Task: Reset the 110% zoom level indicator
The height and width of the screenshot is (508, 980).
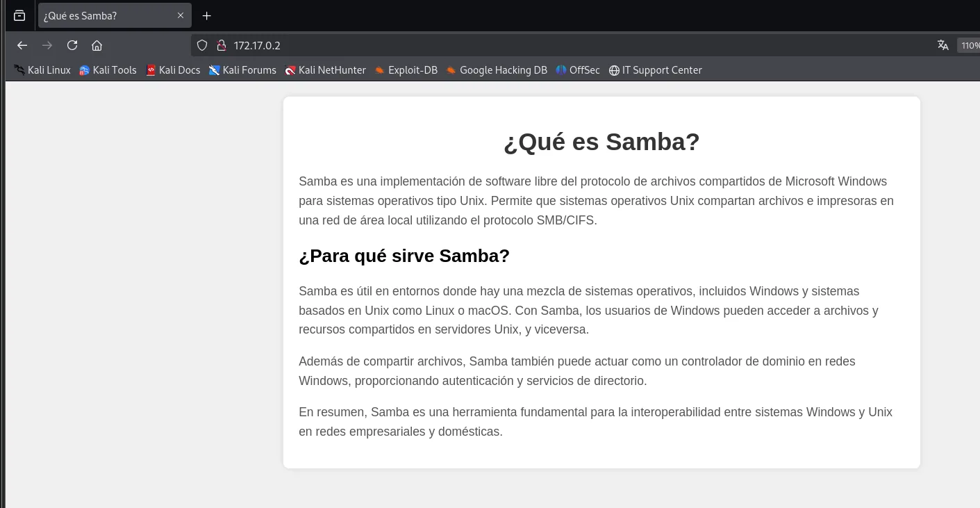Action: (x=969, y=45)
